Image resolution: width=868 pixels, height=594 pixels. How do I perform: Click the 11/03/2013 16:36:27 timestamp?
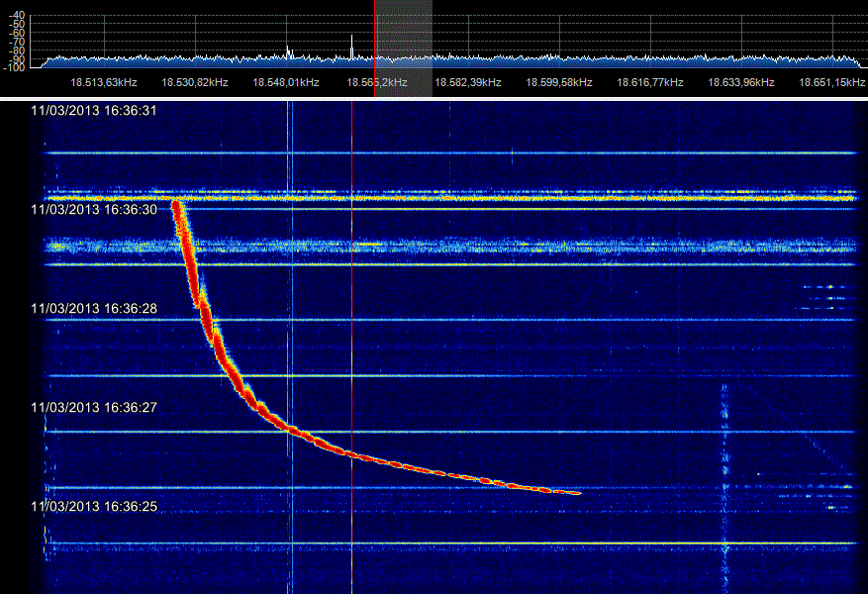[94, 408]
